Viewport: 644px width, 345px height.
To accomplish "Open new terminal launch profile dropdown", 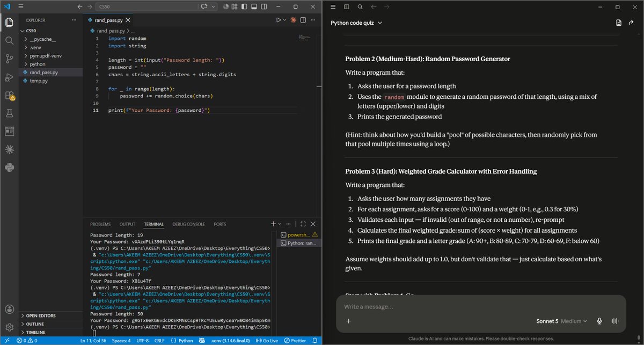I will click(280, 224).
